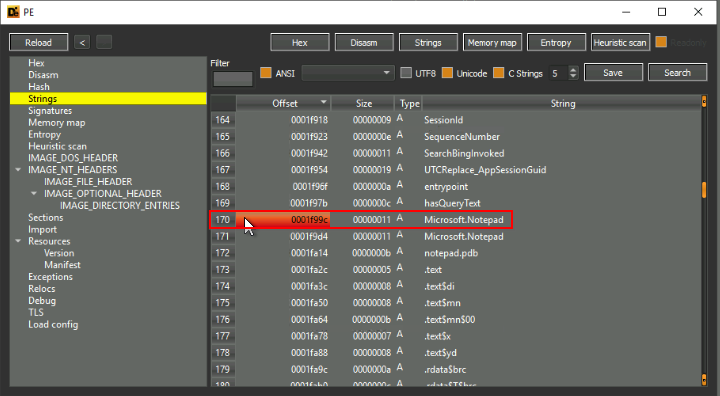Select Sections in the left tree
720x396 pixels.
(x=45, y=218)
